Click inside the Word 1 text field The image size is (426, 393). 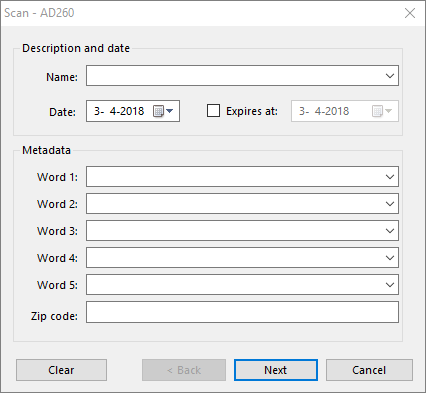coord(234,177)
